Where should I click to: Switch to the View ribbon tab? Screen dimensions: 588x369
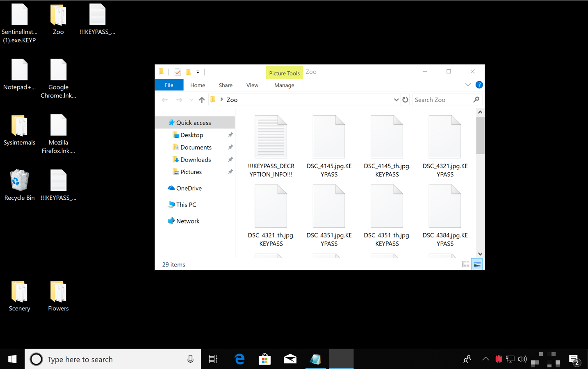[252, 85]
